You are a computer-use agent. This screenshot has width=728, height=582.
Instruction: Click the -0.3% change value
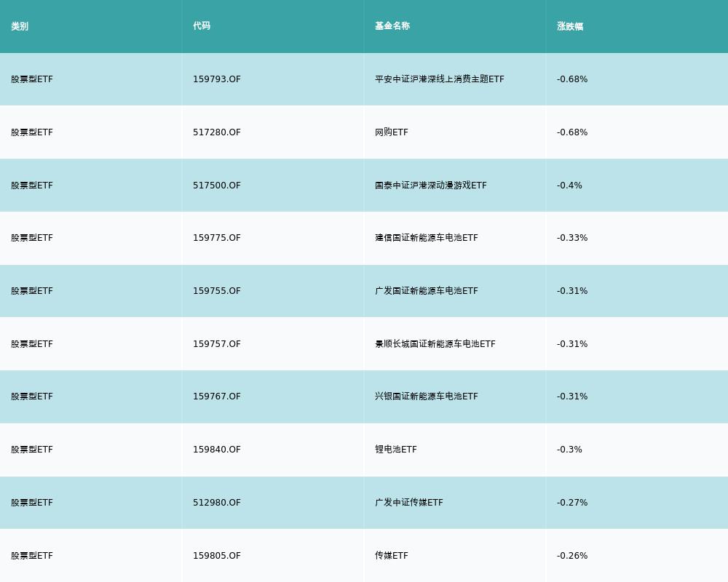click(569, 450)
